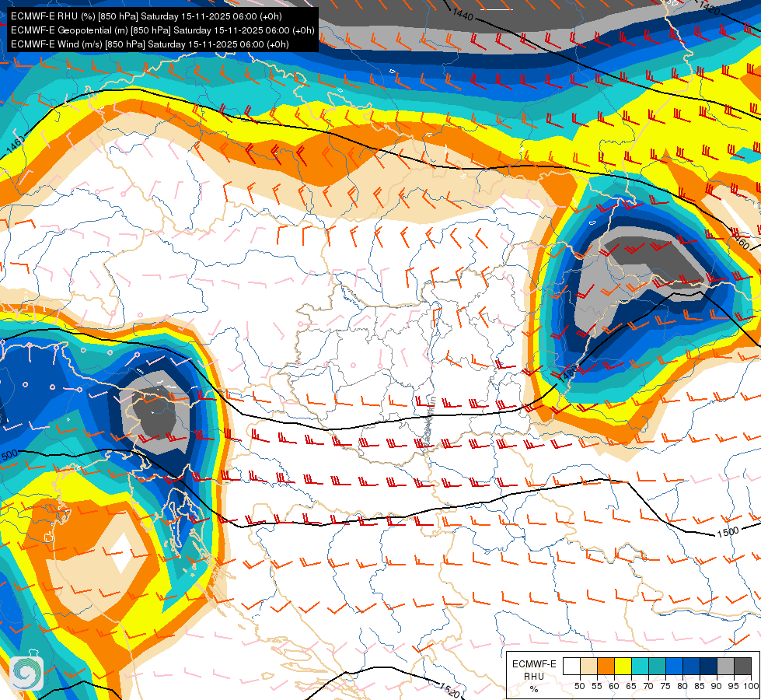Screen dimensions: 761x700
Task: Click the % unit label in the legend
Action: pos(534,689)
